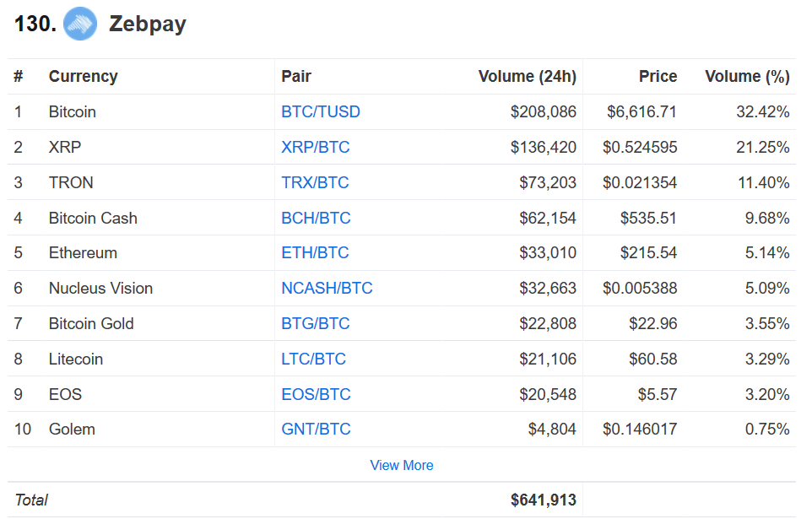Click the $60.58 Litecoin price
The image size is (812, 519).
[653, 359]
